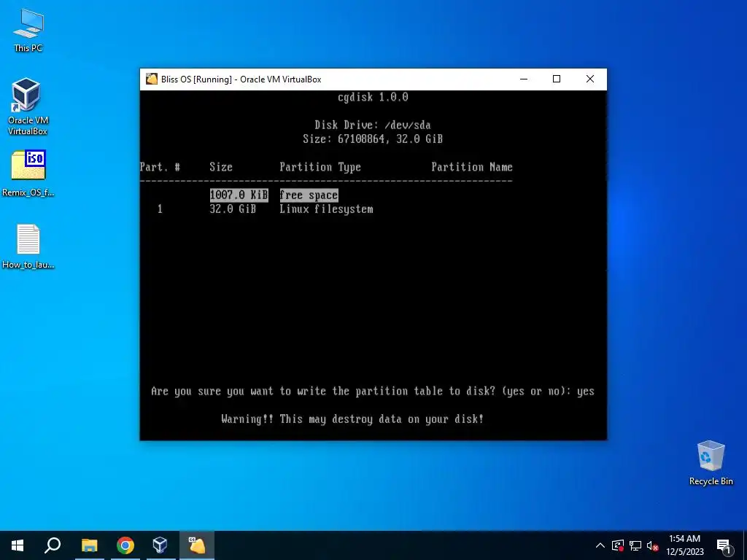The width and height of the screenshot is (747, 560).
Task: Click the "Partition Type" column header
Action: click(x=320, y=167)
